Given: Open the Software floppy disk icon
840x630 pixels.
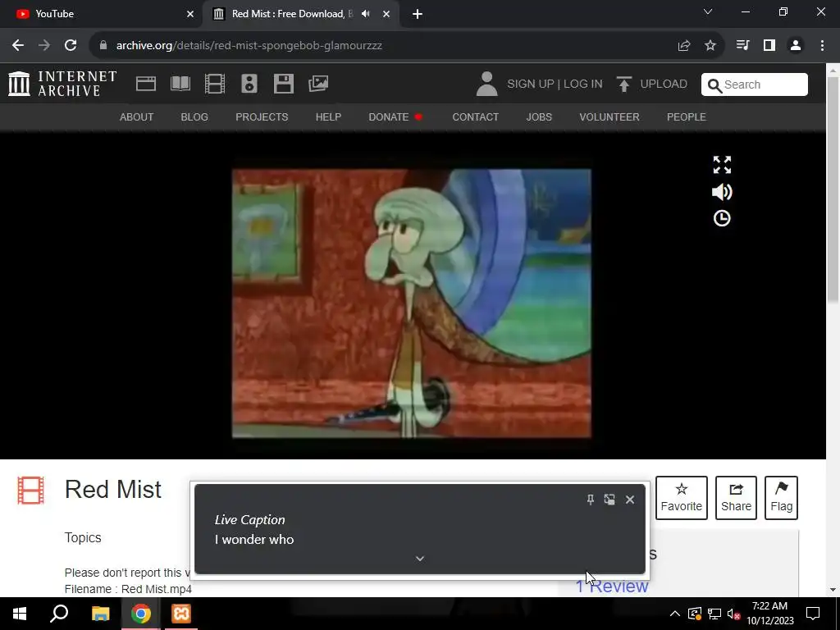Looking at the screenshot, I should tap(283, 84).
